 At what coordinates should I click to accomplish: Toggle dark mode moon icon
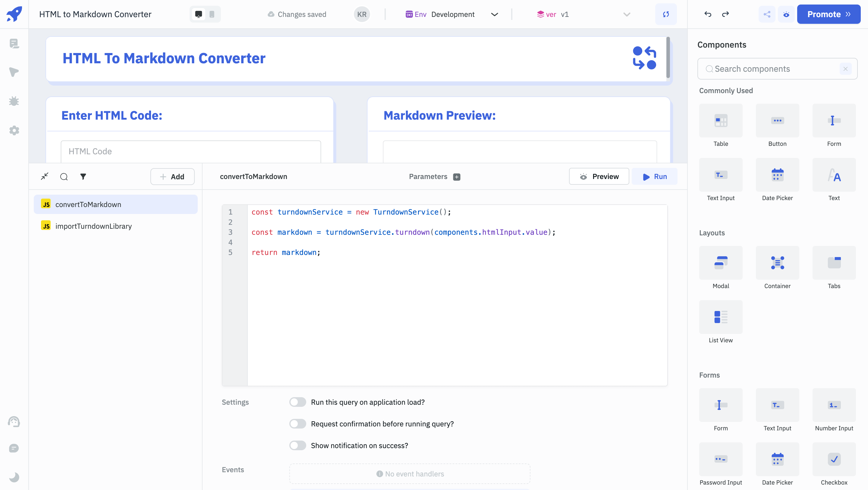click(x=14, y=477)
